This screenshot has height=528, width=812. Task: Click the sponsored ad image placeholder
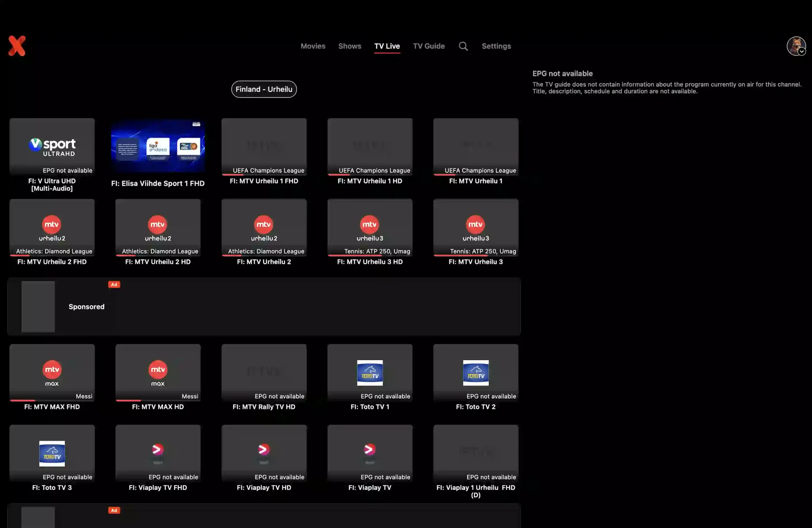click(38, 307)
